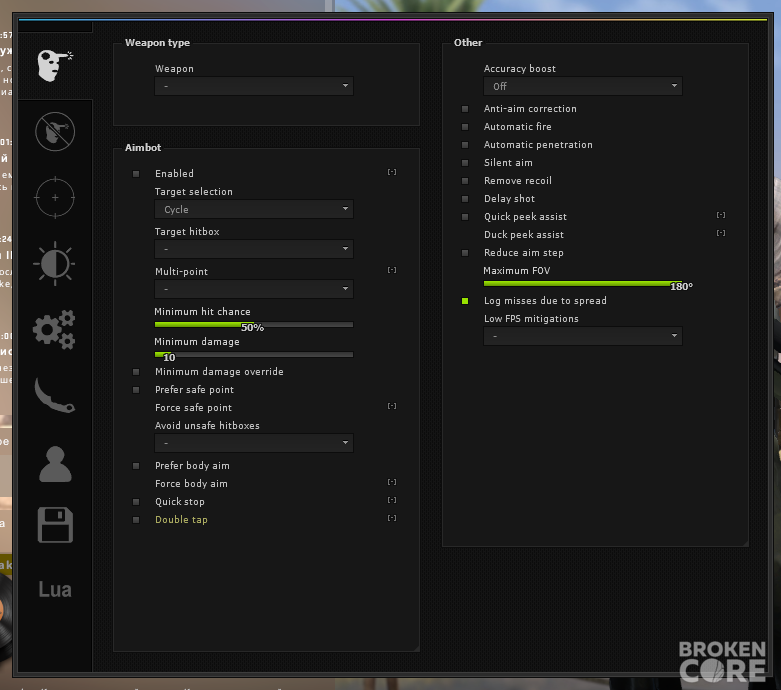Viewport: 781px width, 690px height.
Task: Open the Target hitbox dropdown
Action: click(254, 249)
